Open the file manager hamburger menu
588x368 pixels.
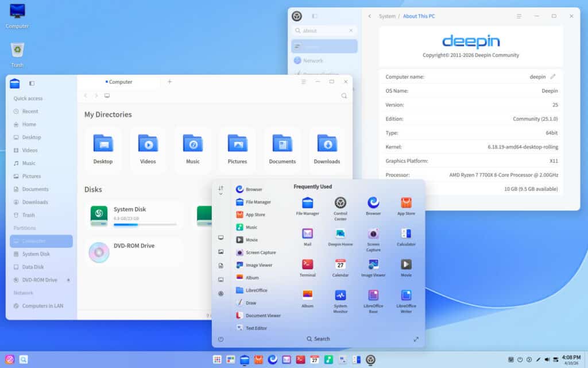303,82
